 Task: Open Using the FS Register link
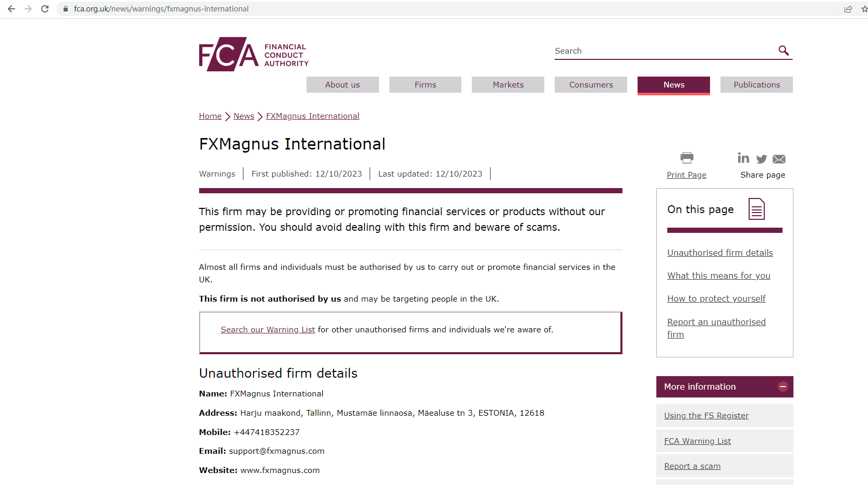click(x=706, y=416)
